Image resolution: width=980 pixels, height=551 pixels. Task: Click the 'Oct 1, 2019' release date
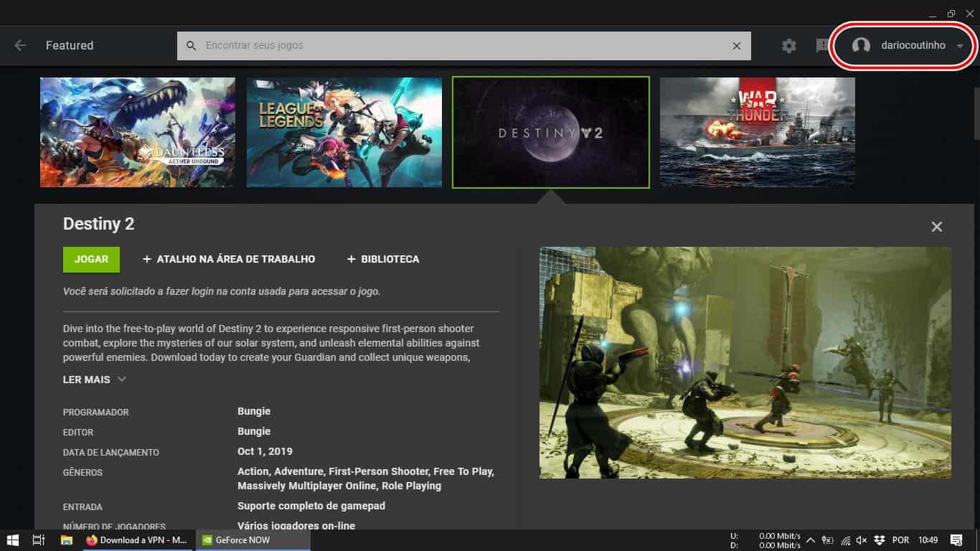[265, 451]
